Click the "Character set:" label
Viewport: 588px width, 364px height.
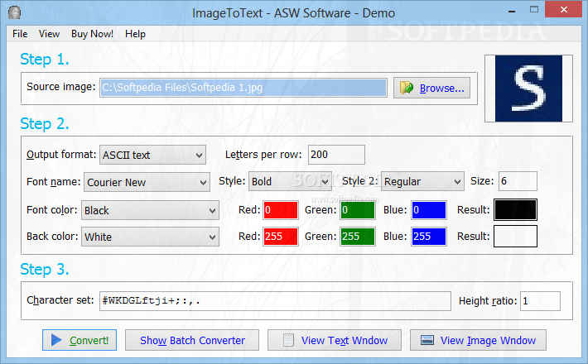tap(60, 300)
